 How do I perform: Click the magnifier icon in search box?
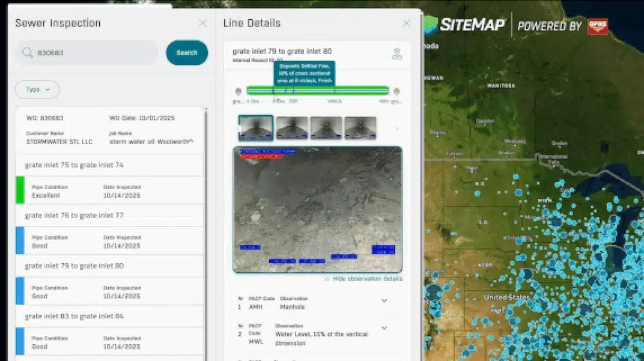[28, 53]
